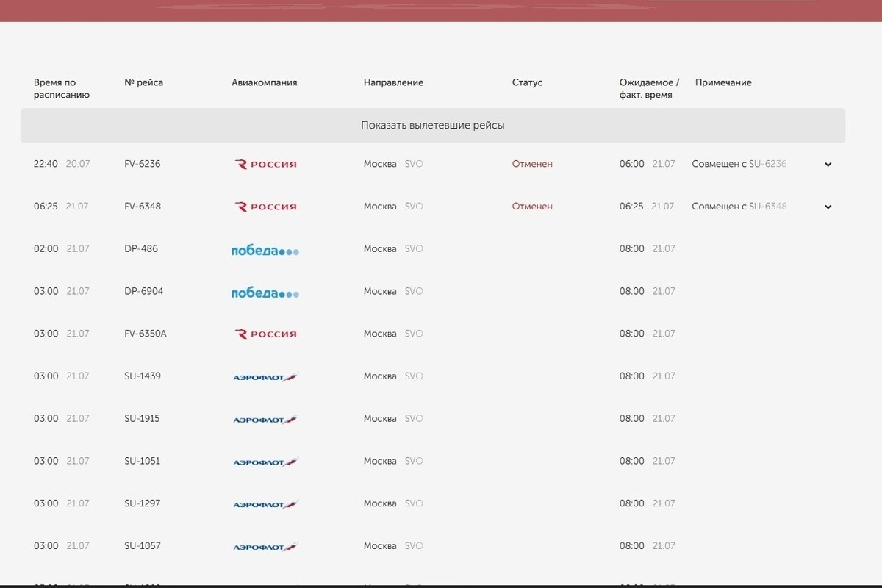Open the Aeroflot logo in the SU-1915 row
This screenshot has width=882, height=588.
coord(265,420)
